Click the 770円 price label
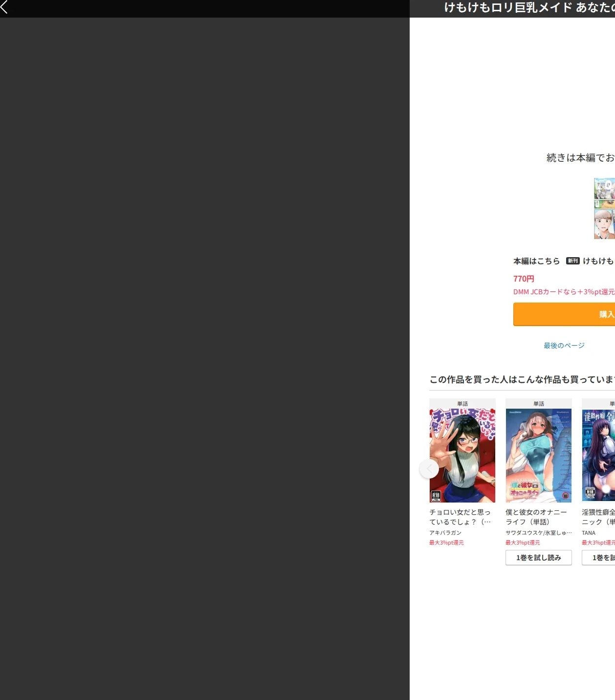Viewport: 615px width, 700px height. pyautogui.click(x=524, y=279)
